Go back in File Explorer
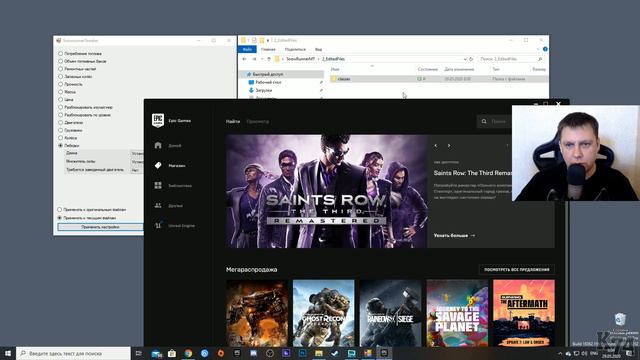 click(244, 59)
